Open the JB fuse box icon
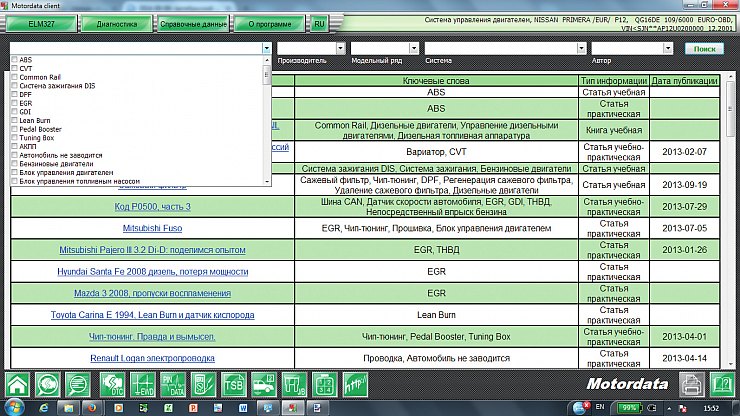 point(294,384)
